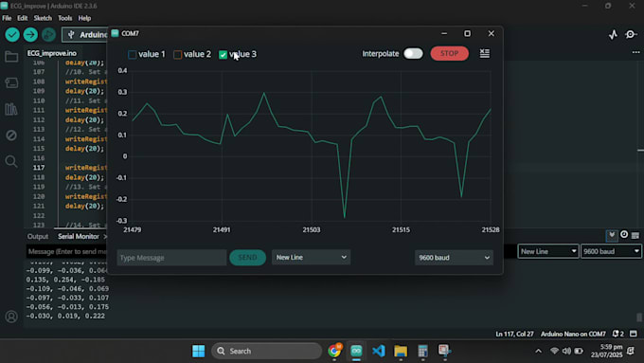Select the ECG_improve.ino editor tab
644x363 pixels.
click(x=52, y=53)
